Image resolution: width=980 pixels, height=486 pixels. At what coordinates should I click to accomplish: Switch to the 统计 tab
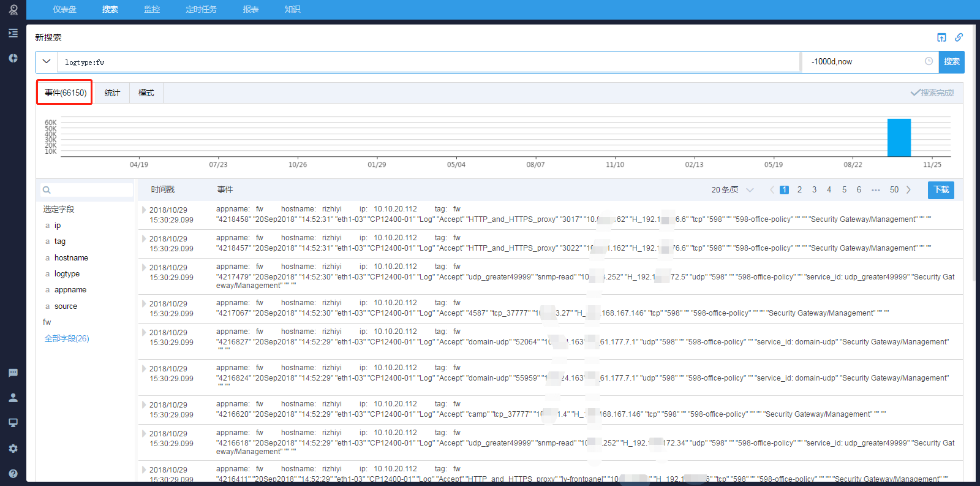coord(112,93)
